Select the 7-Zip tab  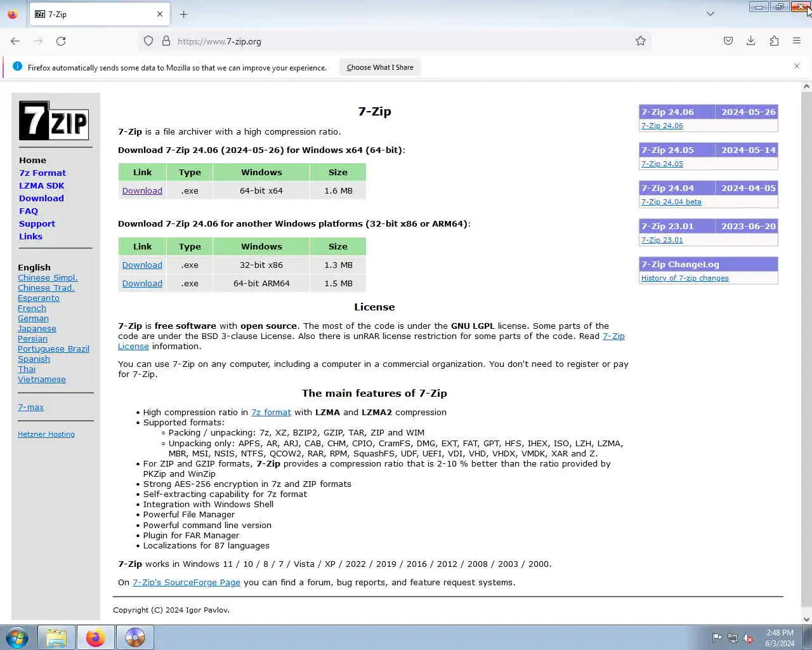pos(99,14)
